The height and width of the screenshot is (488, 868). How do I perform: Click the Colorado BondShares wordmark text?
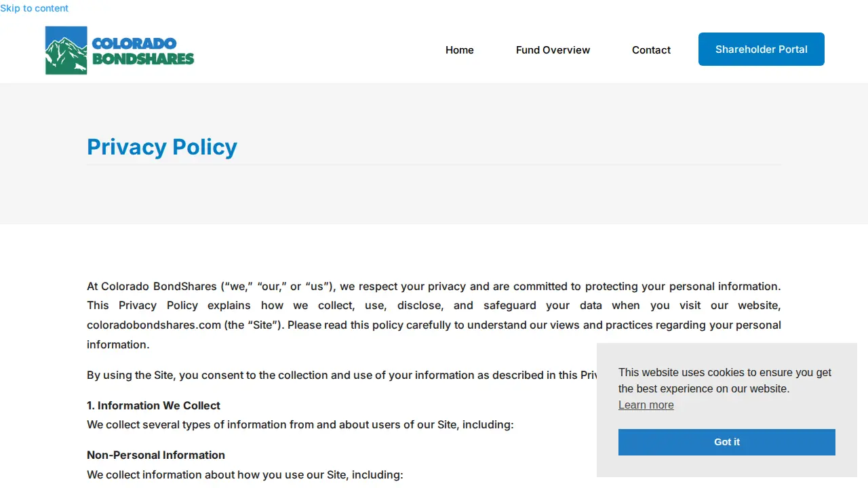pyautogui.click(x=143, y=52)
